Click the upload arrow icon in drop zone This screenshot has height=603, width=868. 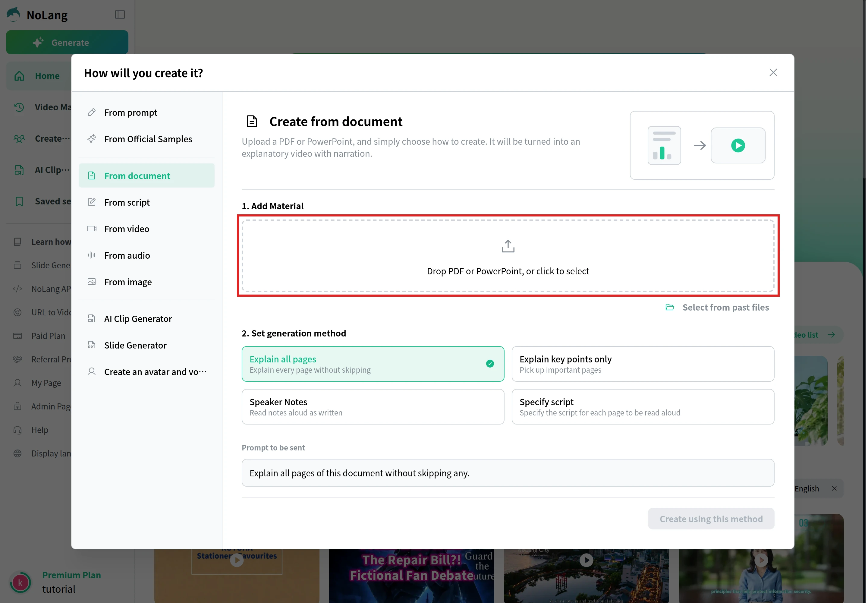(508, 246)
